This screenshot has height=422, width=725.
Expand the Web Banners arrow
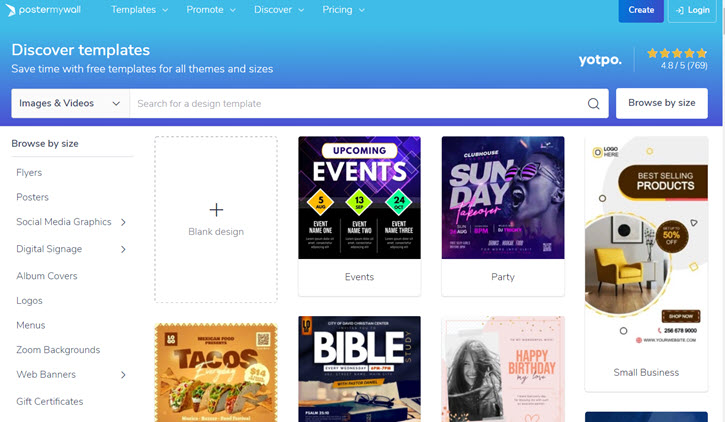[123, 375]
